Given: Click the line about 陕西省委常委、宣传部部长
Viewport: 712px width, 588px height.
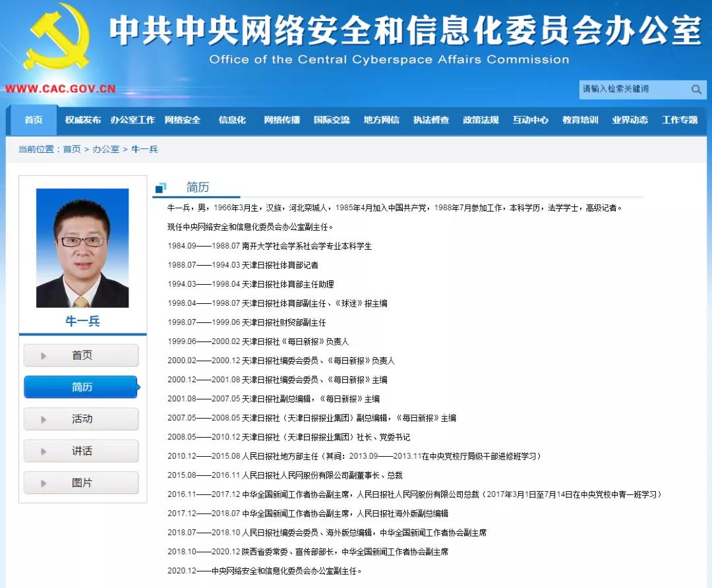Looking at the screenshot, I should (x=307, y=551).
